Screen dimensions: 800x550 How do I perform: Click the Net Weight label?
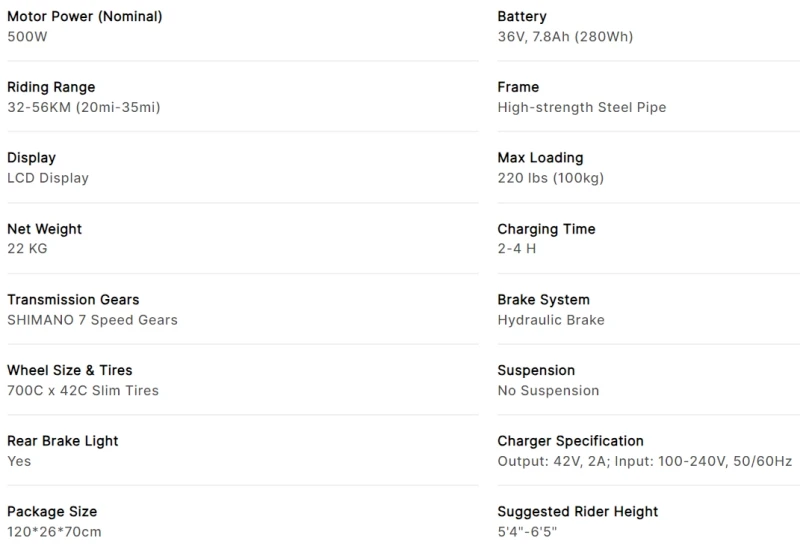pos(44,229)
